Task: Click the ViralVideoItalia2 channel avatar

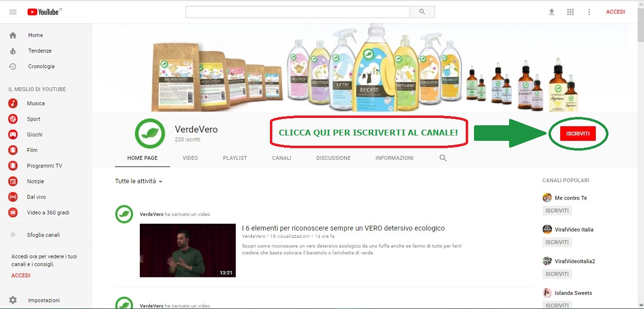Action: click(547, 261)
